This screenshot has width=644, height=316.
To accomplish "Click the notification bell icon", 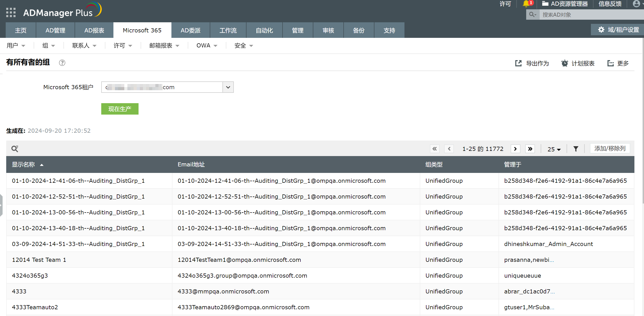I will pyautogui.click(x=526, y=4).
